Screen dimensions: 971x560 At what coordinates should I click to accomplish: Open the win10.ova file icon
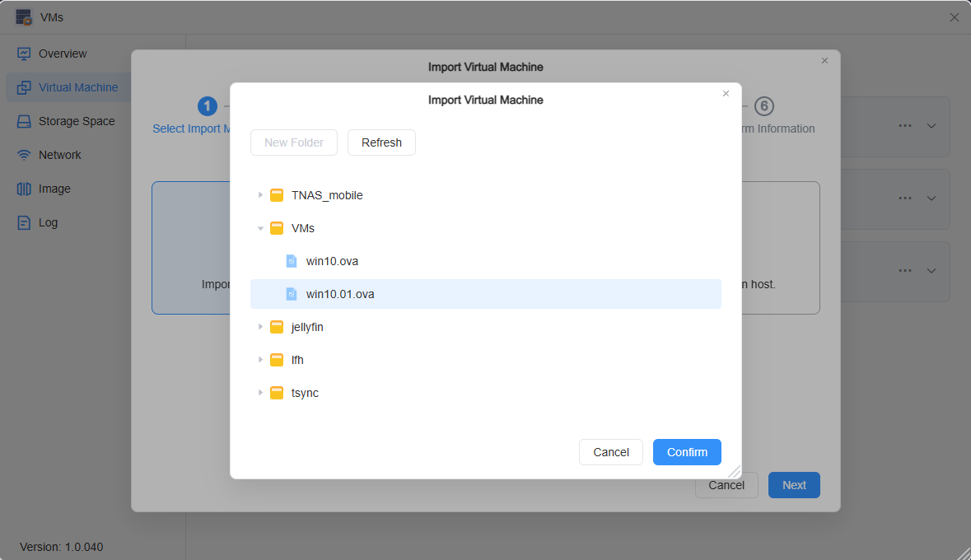click(x=290, y=260)
